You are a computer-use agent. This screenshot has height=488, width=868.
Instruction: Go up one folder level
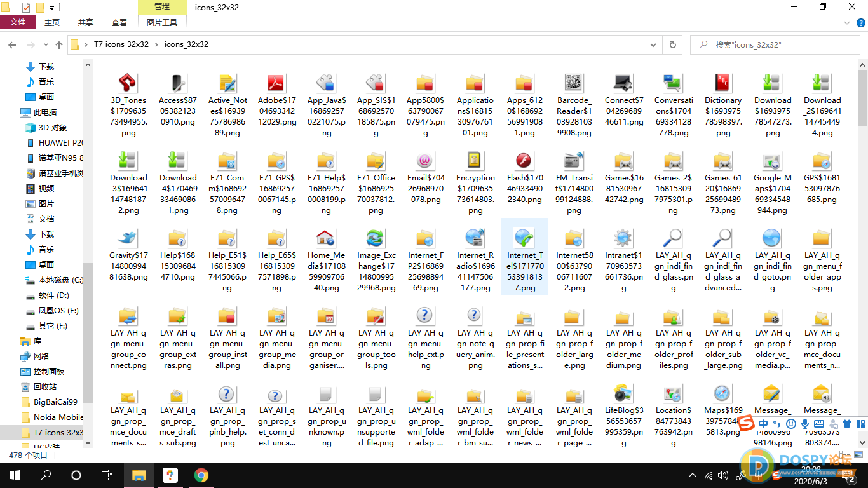pyautogui.click(x=59, y=45)
